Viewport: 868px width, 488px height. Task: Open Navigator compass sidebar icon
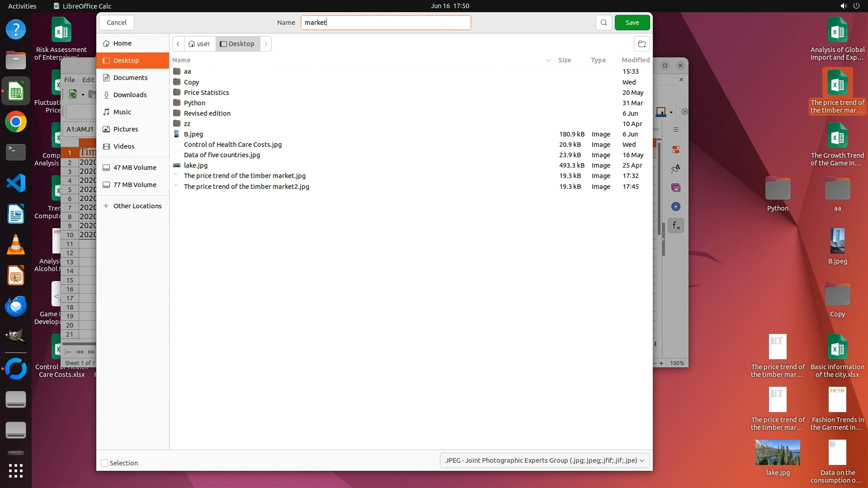pos(676,206)
